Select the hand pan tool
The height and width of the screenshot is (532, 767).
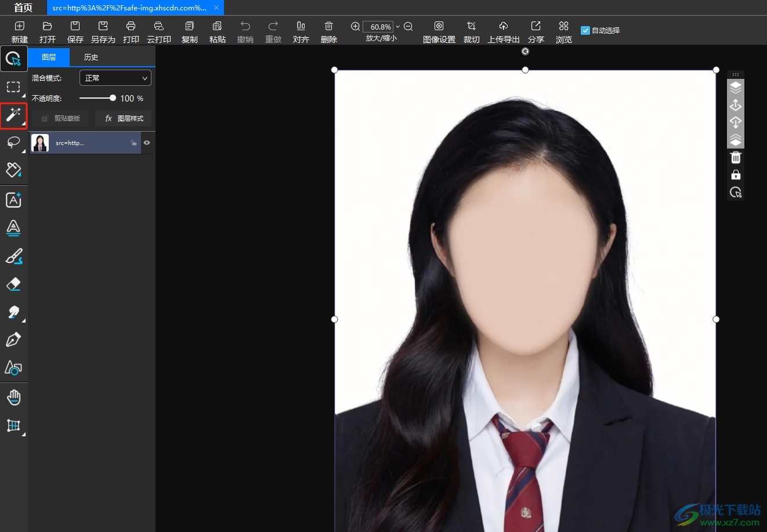[x=13, y=397]
